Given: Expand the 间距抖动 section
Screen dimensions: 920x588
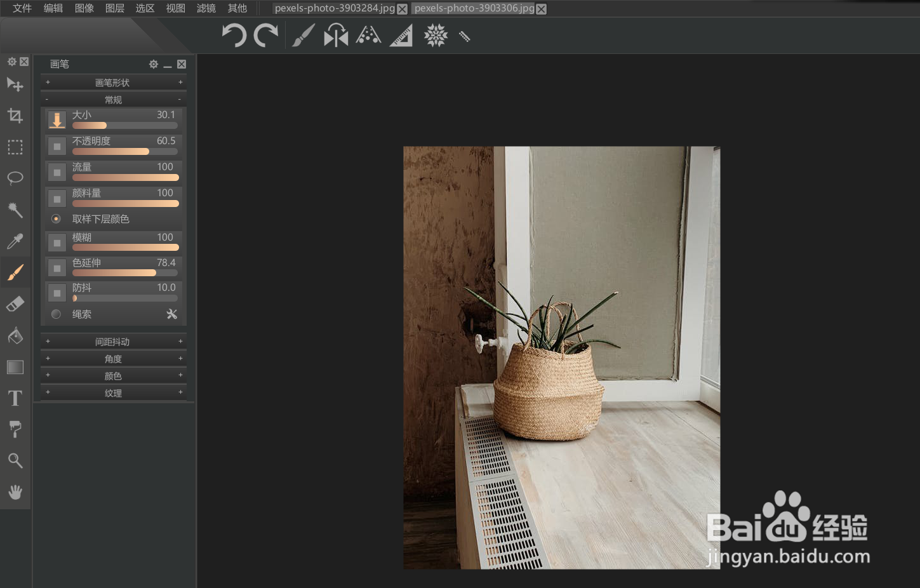Looking at the screenshot, I should pyautogui.click(x=114, y=342).
